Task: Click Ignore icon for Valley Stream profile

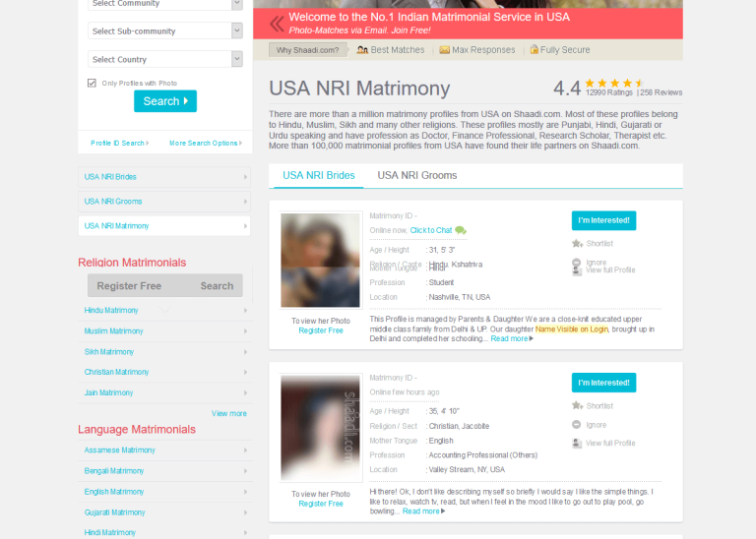Action: pyautogui.click(x=576, y=424)
